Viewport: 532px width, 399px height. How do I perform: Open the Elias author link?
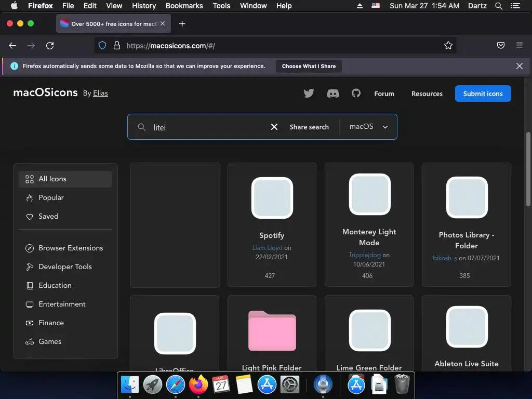click(100, 94)
